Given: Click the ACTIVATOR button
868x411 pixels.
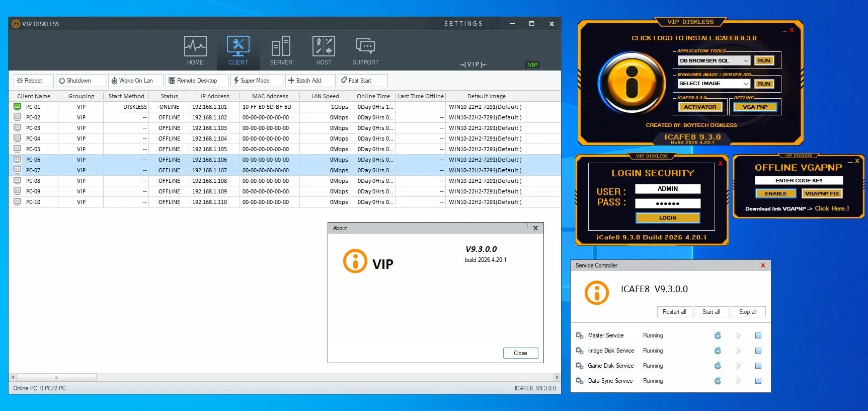Looking at the screenshot, I should 700,107.
